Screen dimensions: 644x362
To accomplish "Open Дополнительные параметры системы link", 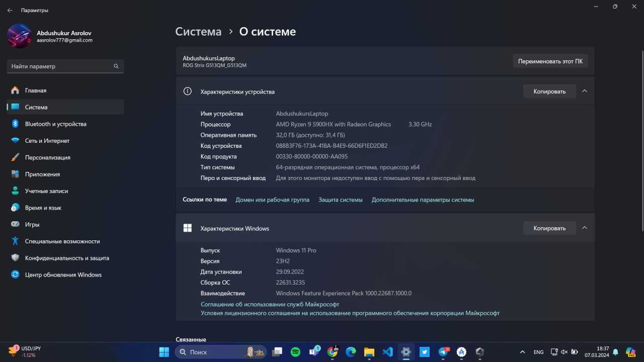I will click(423, 200).
